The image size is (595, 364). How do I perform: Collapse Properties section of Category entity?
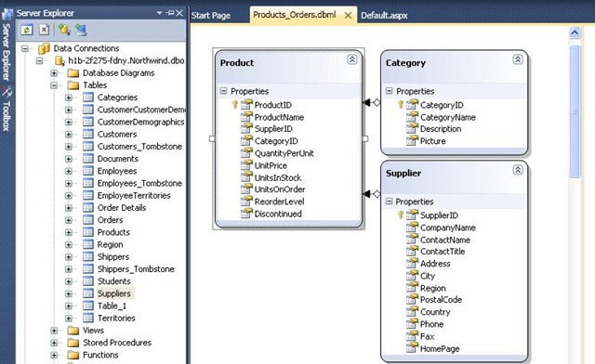[x=389, y=91]
